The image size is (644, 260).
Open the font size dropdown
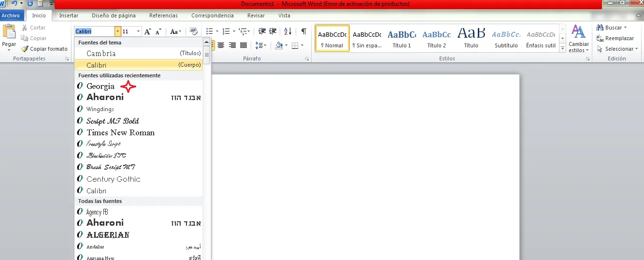click(139, 31)
